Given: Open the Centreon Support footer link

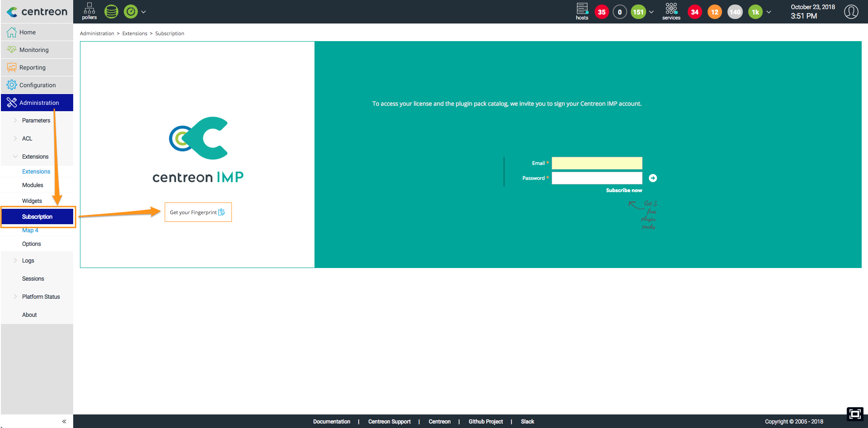Looking at the screenshot, I should click(389, 422).
